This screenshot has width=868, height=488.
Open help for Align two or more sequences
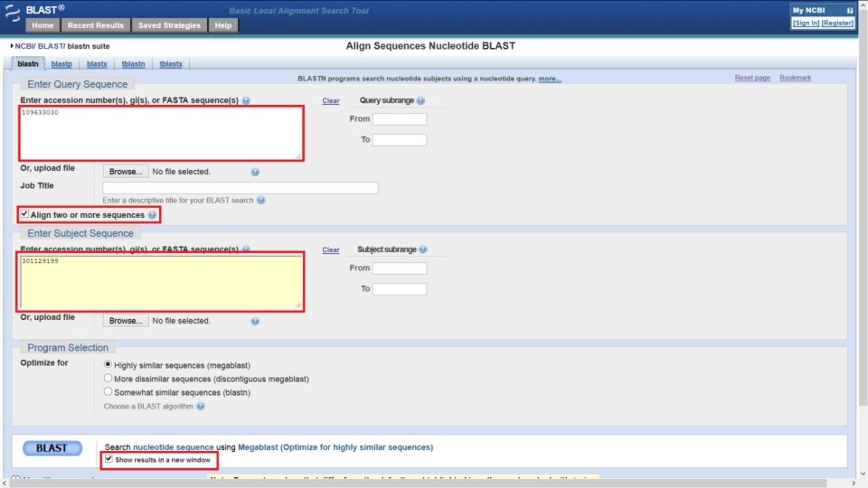click(152, 215)
